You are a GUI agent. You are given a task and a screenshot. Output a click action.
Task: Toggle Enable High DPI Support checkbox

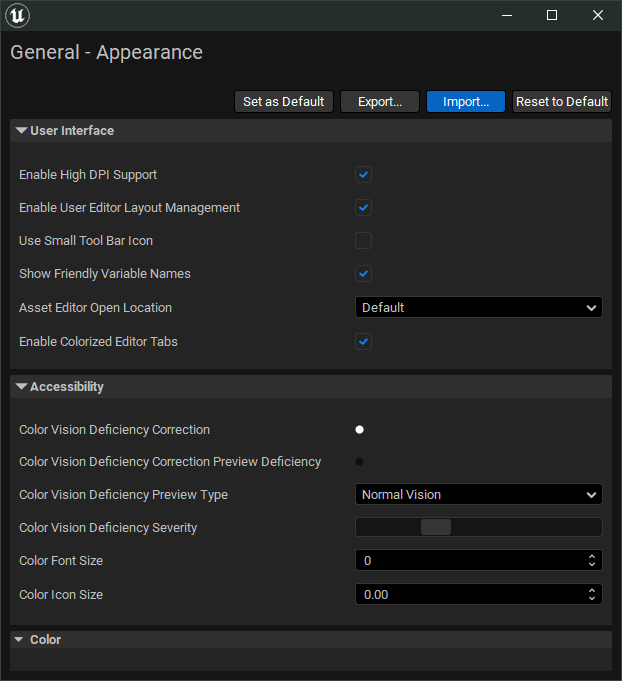tap(363, 175)
